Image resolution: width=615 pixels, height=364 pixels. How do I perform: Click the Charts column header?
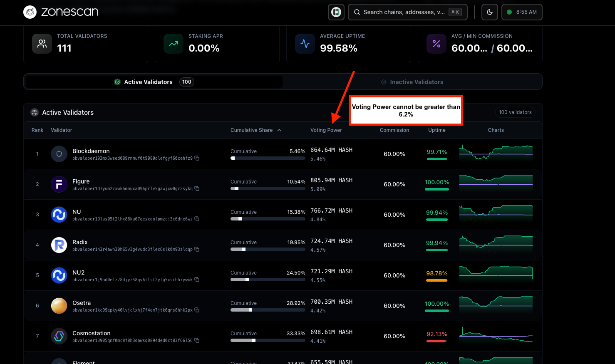[496, 130]
